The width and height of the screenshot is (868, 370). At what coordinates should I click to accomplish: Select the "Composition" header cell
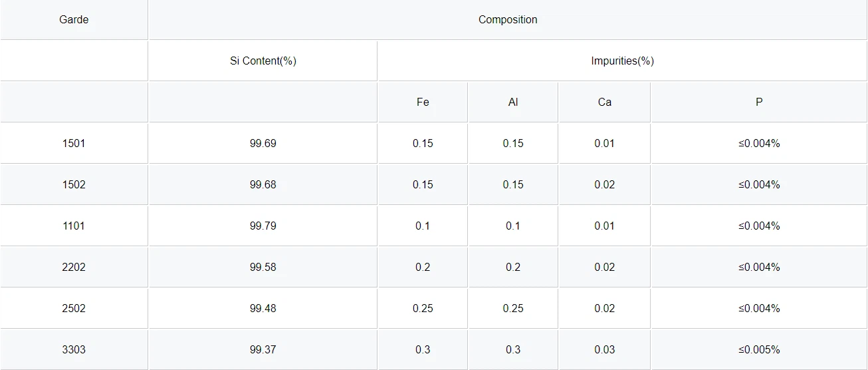pos(508,20)
